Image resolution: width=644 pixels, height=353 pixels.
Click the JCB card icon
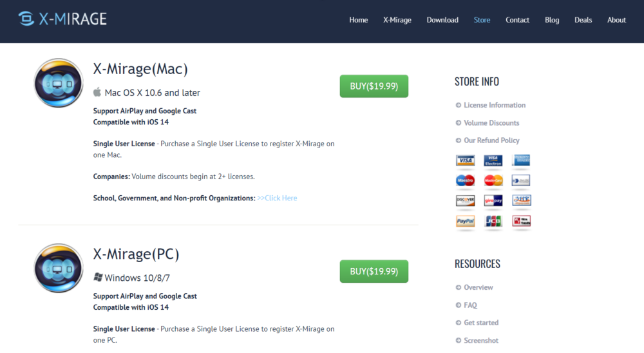click(493, 221)
